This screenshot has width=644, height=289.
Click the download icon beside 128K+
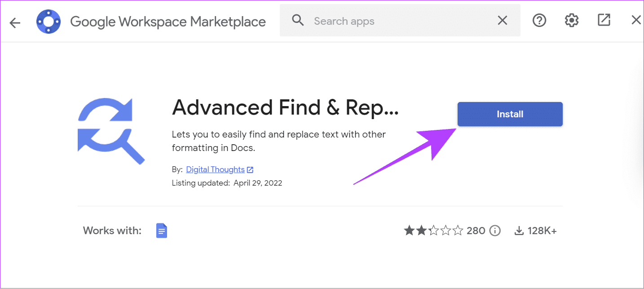[519, 231]
